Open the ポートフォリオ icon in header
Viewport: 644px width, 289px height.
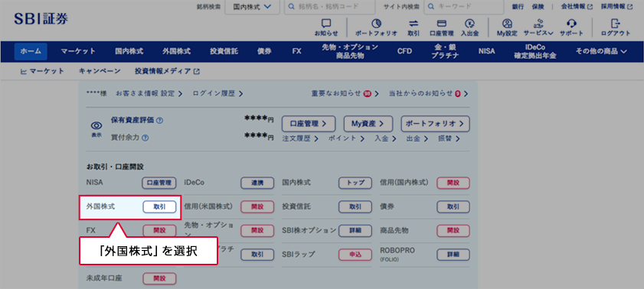[x=376, y=24]
